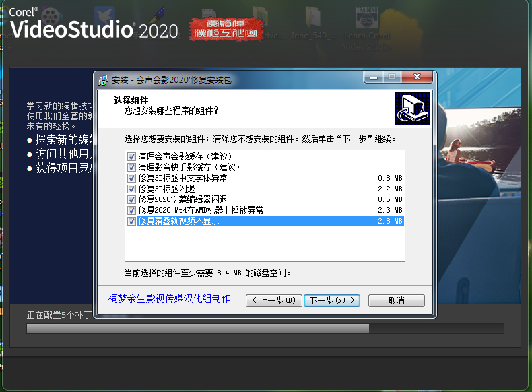Select list row 修复覆叠轨视频不显示
Screen dimensions: 532x392
pyautogui.click(x=271, y=222)
